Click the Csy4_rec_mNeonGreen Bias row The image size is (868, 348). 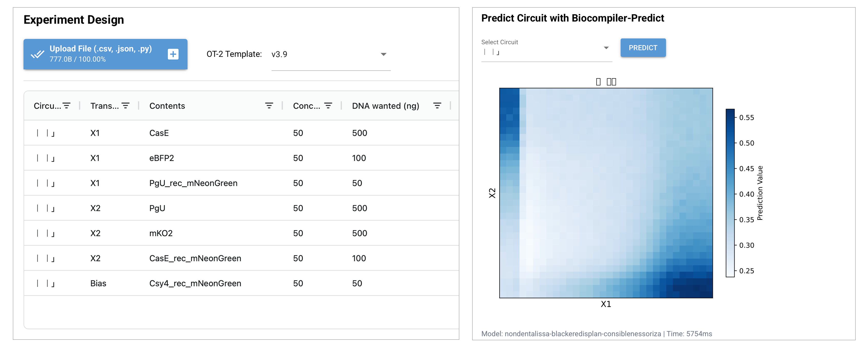click(241, 283)
